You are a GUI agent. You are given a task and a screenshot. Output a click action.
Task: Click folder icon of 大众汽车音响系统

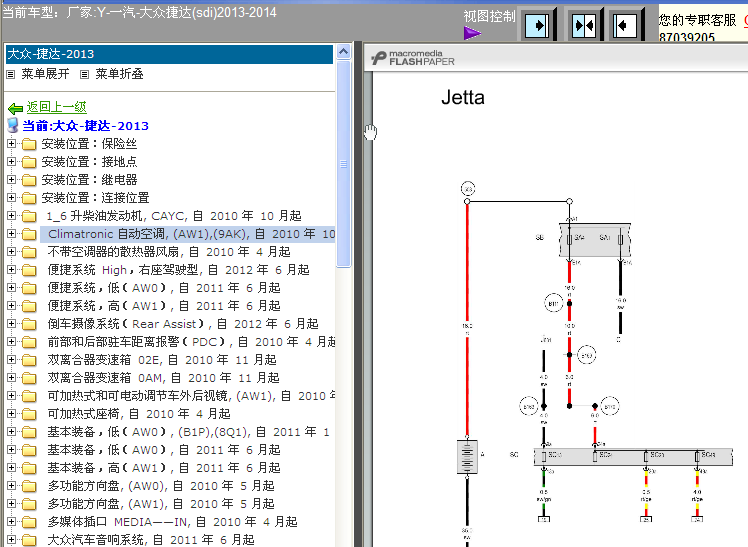point(29,540)
